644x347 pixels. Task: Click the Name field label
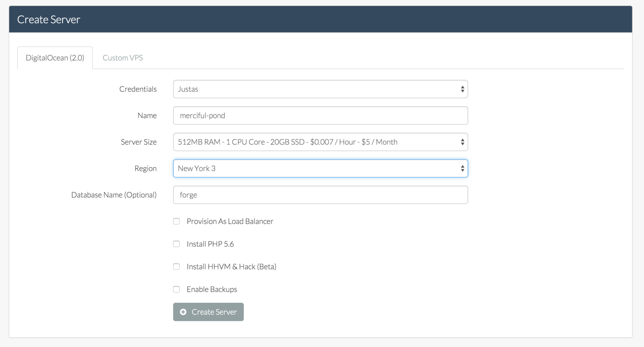(147, 116)
